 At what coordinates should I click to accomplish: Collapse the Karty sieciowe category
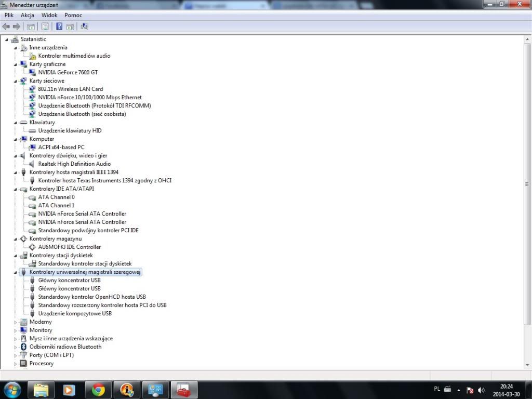(x=15, y=81)
